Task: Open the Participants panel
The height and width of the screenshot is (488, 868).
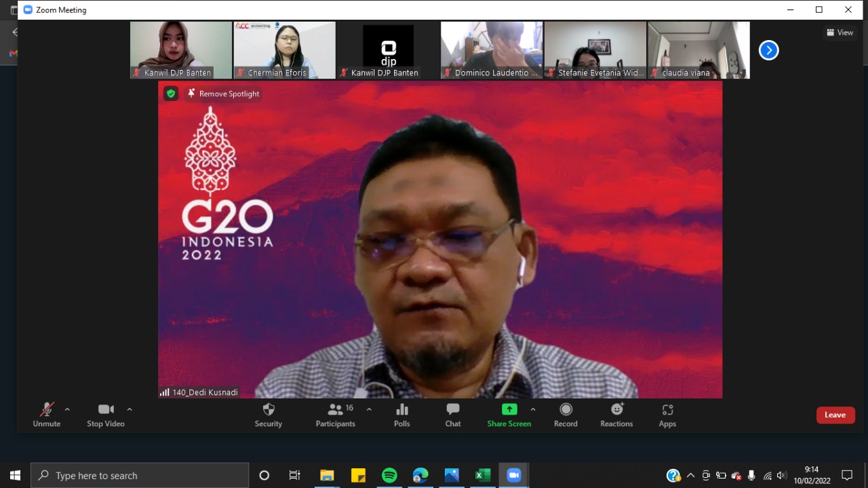Action: pos(336,415)
